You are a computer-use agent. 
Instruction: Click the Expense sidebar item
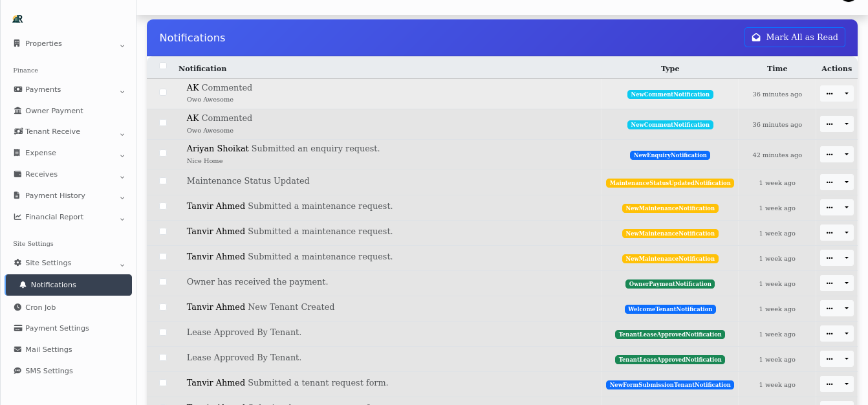pyautogui.click(x=40, y=153)
